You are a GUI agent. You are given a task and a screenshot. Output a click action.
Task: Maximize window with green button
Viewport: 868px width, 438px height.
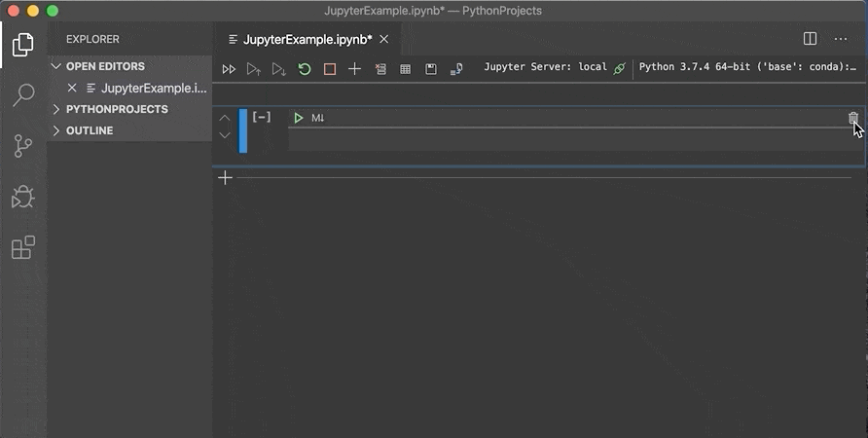52,11
